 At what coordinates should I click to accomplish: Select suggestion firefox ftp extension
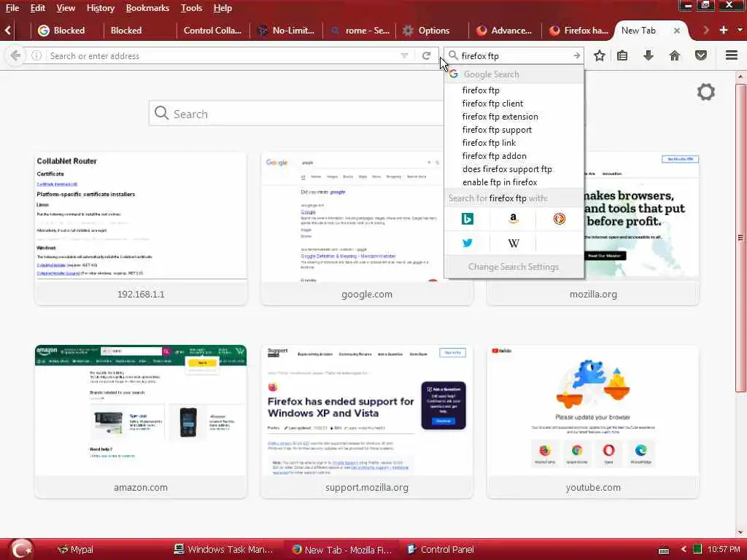click(514, 117)
